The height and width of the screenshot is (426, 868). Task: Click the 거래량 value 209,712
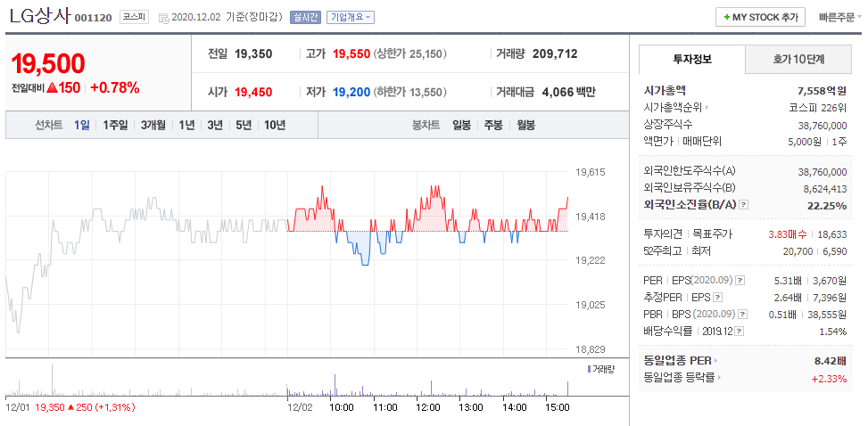[555, 54]
